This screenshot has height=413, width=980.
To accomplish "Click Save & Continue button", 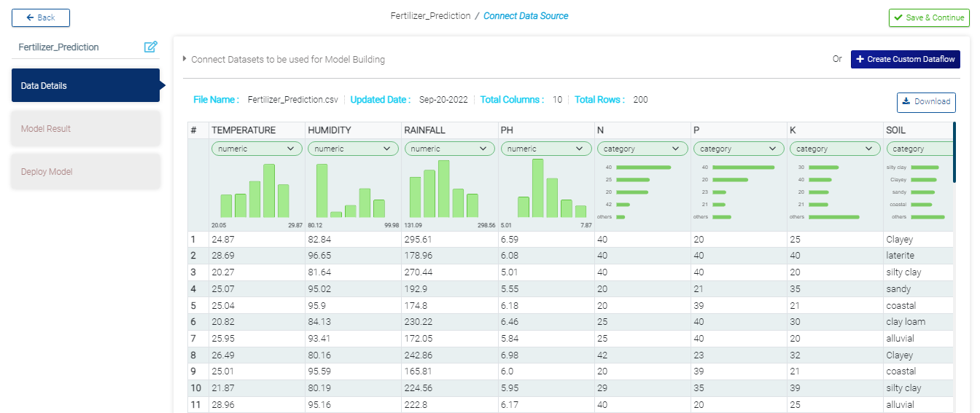I will (928, 17).
